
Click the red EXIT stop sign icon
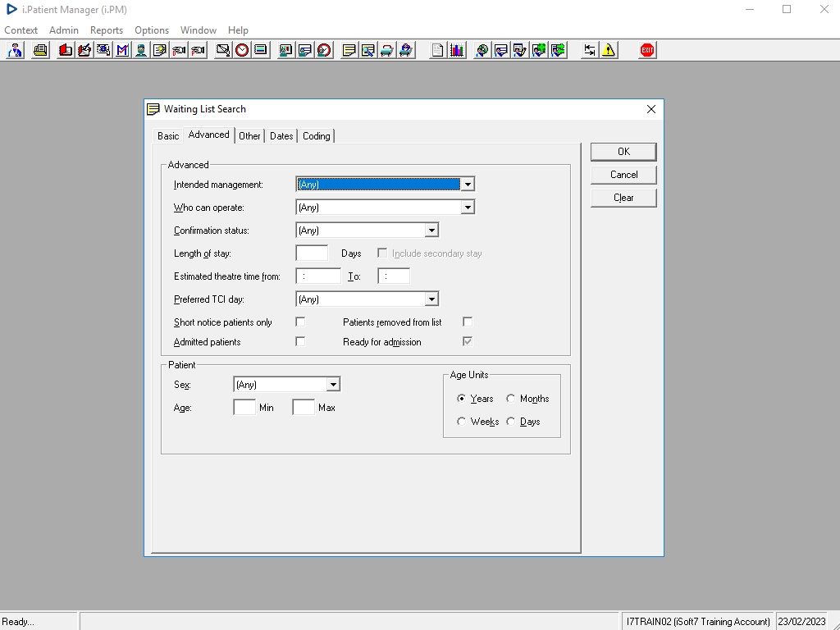(647, 50)
